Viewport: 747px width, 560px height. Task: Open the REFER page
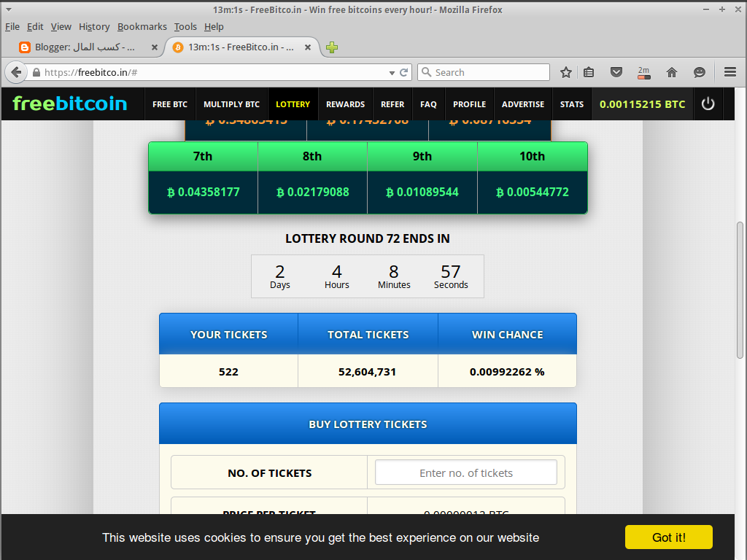[392, 104]
